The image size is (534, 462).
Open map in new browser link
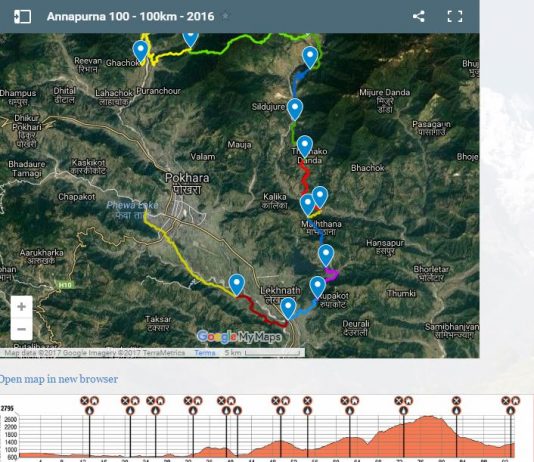(x=59, y=379)
